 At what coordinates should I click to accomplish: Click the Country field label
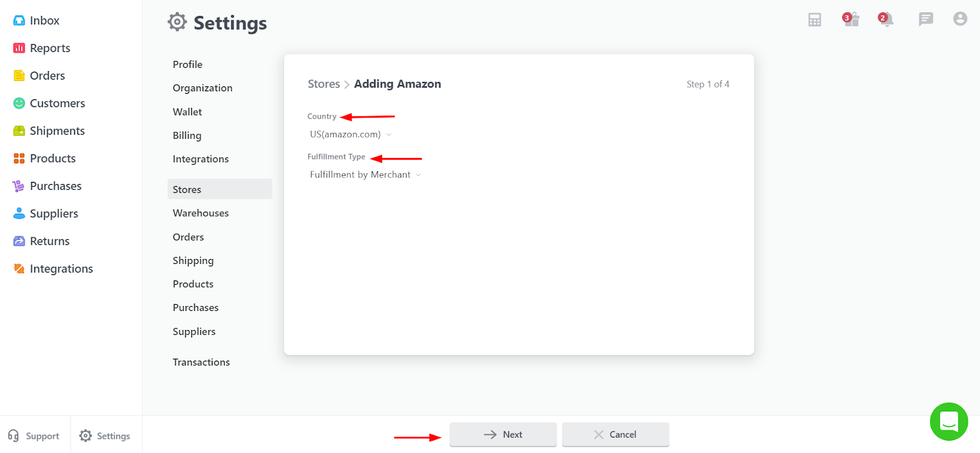(x=322, y=116)
